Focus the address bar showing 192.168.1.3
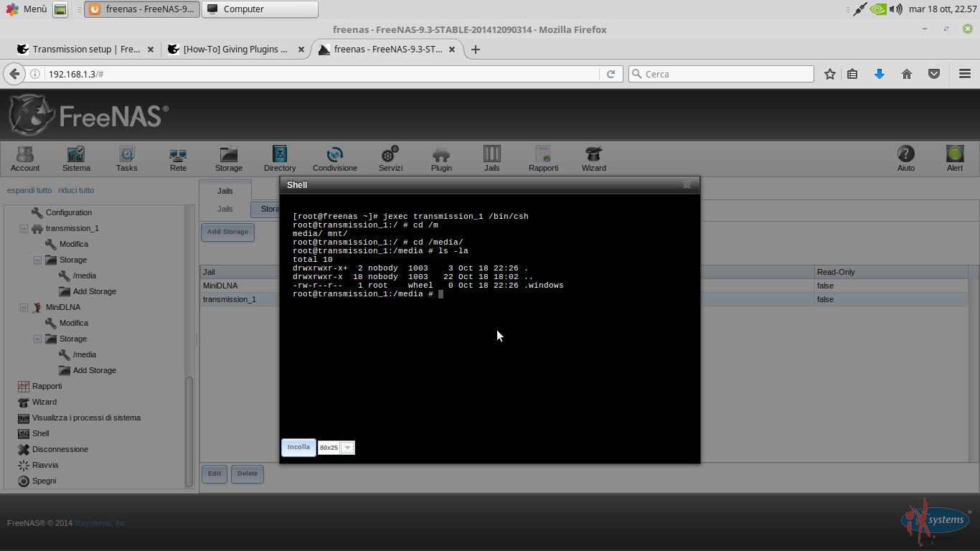This screenshot has height=551, width=980. click(323, 74)
